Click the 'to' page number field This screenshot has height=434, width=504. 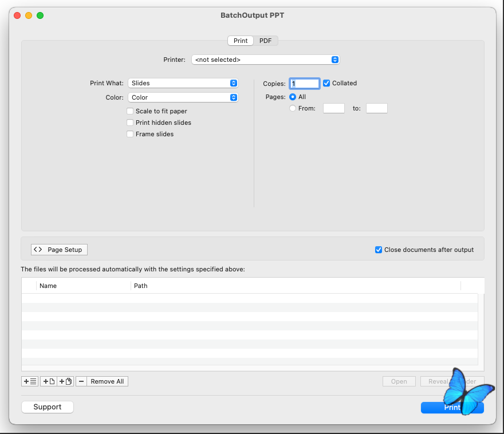[x=377, y=108]
